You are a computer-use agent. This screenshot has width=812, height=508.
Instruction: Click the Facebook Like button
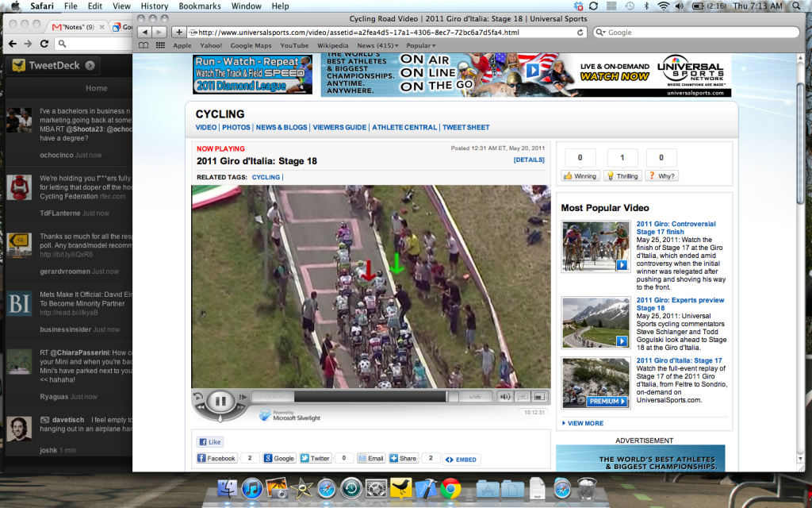point(210,442)
